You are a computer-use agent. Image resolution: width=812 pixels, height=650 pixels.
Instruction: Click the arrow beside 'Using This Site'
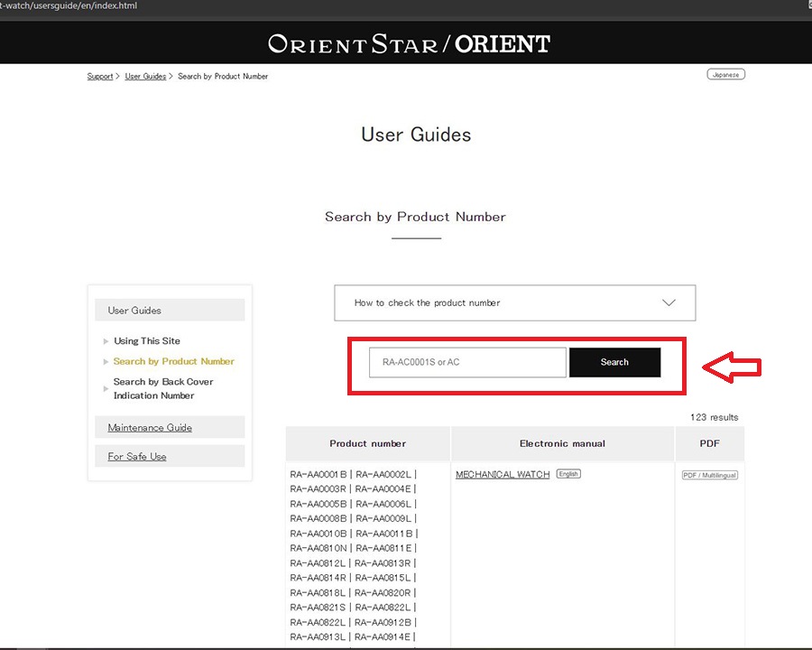[106, 341]
